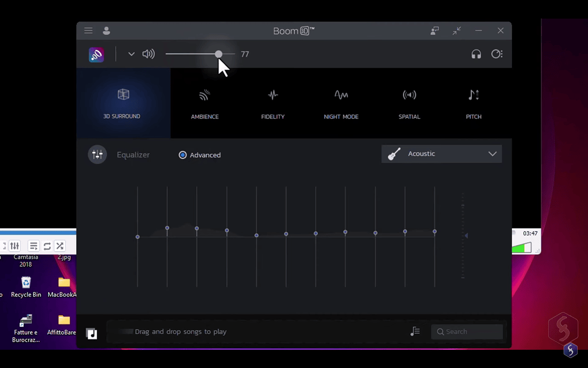Open the app volume controller dial icon

pos(497,54)
